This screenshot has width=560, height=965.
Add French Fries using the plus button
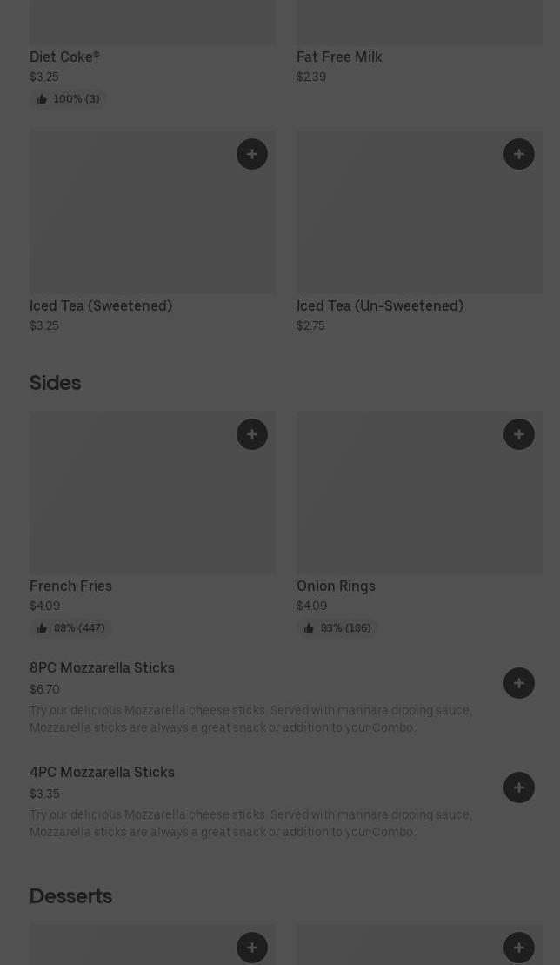click(252, 434)
